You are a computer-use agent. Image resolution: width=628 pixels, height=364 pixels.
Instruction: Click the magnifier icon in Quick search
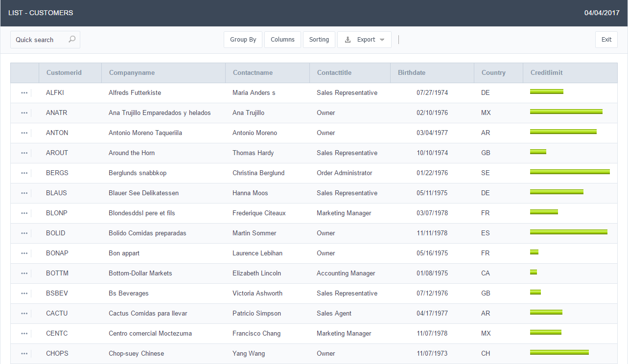coord(72,40)
